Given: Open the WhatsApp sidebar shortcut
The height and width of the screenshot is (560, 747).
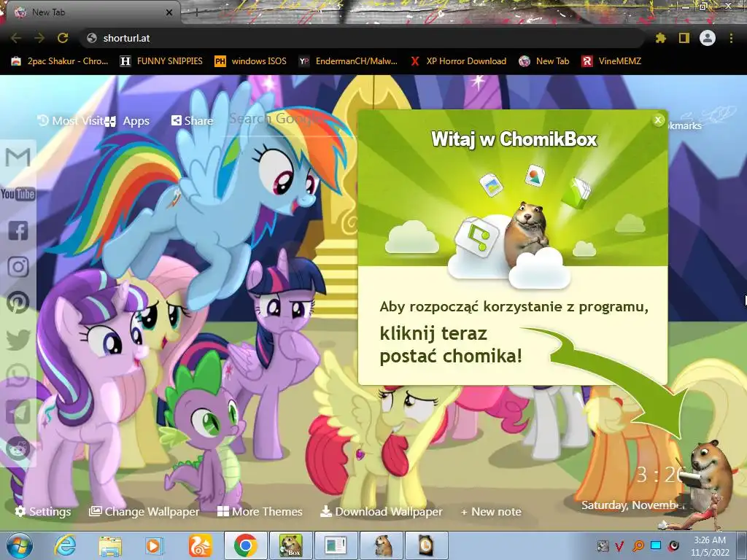Looking at the screenshot, I should [18, 376].
